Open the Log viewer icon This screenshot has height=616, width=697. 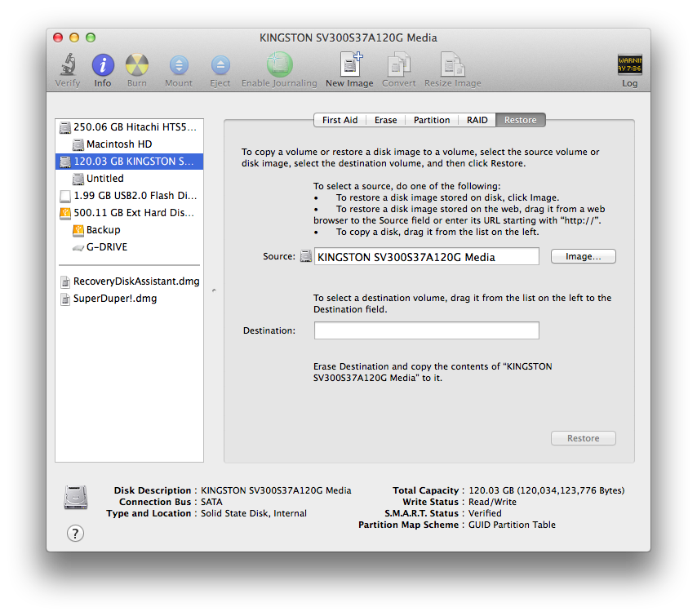[629, 64]
